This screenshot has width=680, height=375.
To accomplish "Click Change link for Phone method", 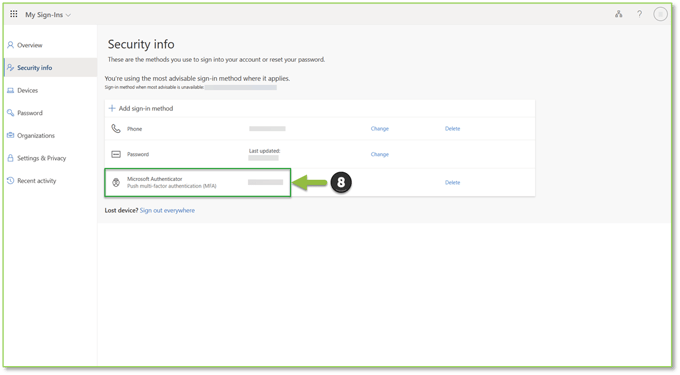I will 379,129.
